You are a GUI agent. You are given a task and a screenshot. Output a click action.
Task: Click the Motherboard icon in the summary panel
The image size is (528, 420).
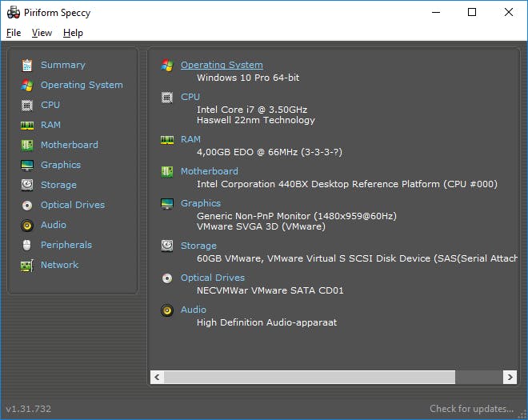coord(167,172)
